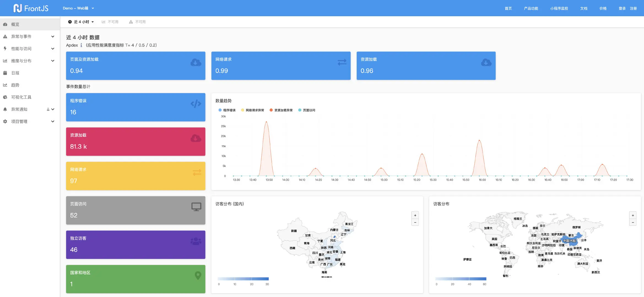Click code icon on 程序错误 card
Screen dimensions: 644x297
click(196, 104)
